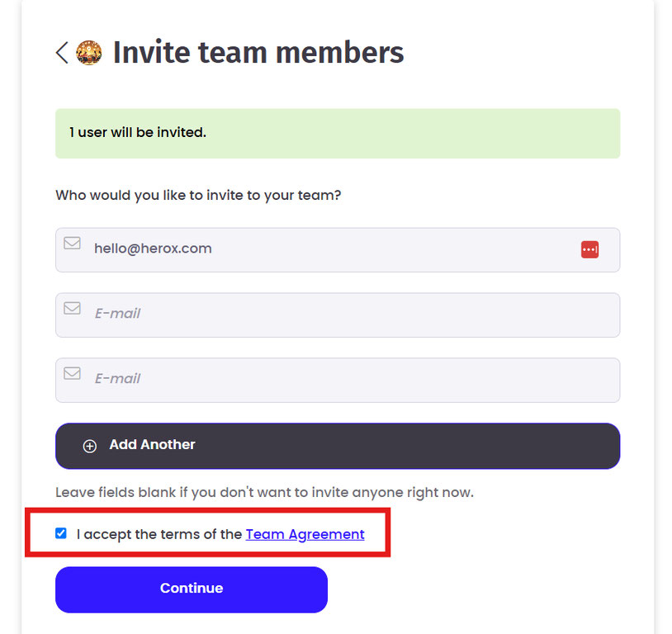
Task: Click the envelope icon in second email field
Action: 73,308
